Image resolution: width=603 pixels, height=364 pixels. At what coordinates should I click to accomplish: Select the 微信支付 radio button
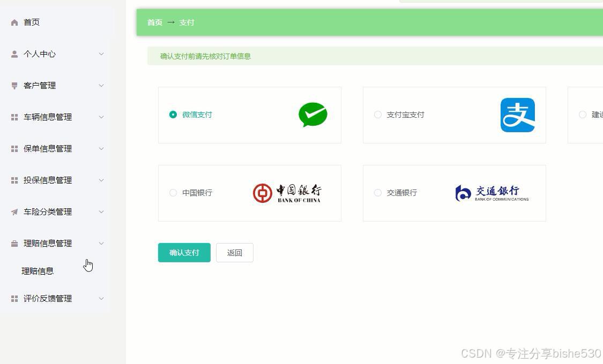[x=173, y=115]
